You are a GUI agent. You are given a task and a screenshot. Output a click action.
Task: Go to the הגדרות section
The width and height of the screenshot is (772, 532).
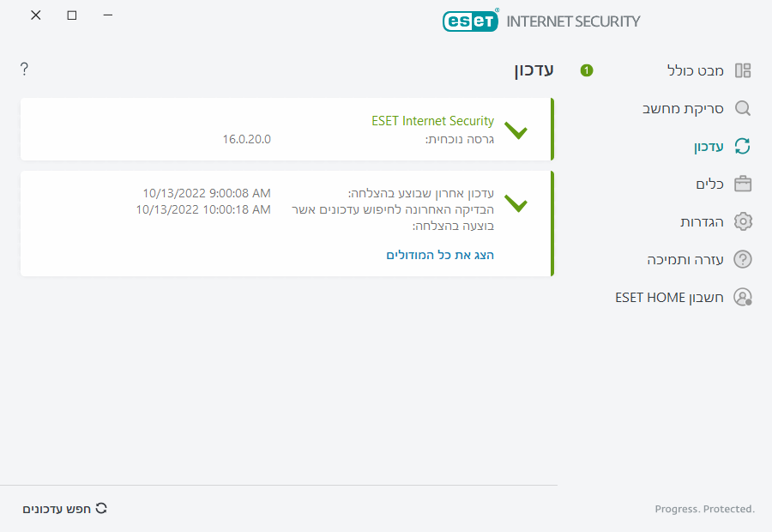(702, 221)
